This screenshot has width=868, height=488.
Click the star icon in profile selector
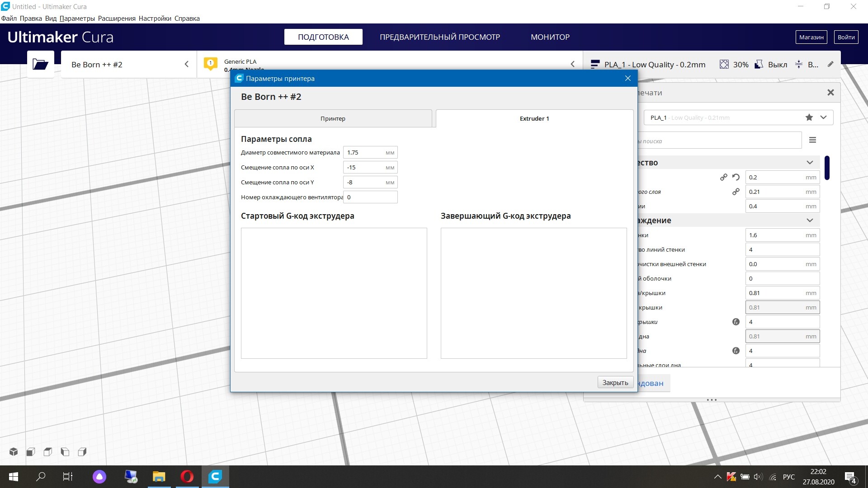click(809, 117)
